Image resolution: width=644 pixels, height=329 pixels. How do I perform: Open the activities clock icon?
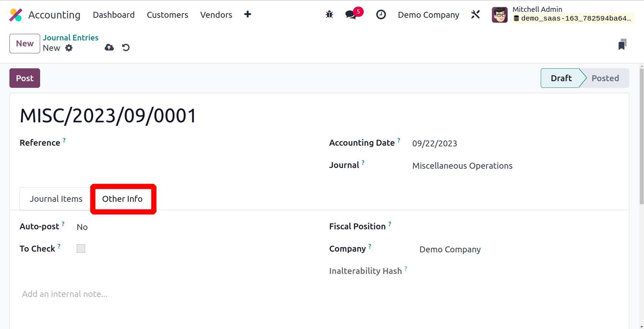381,15
